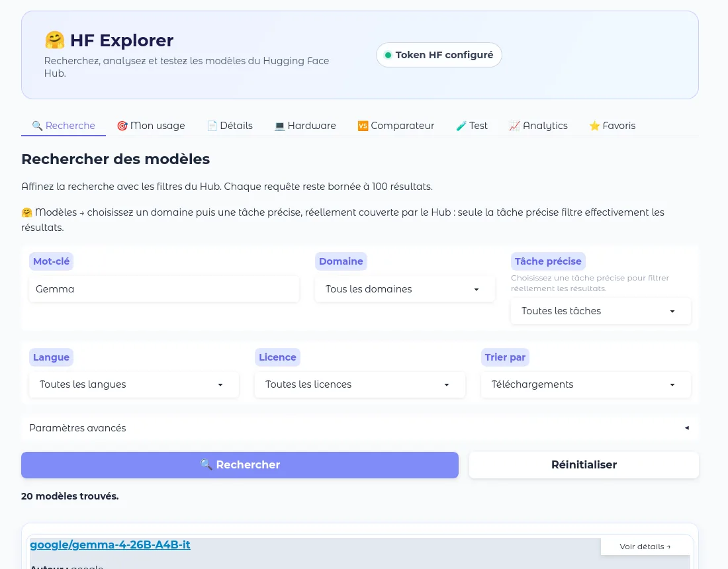Click the Rechercher des modèles heading
Image resolution: width=728 pixels, height=569 pixels.
[x=116, y=159]
